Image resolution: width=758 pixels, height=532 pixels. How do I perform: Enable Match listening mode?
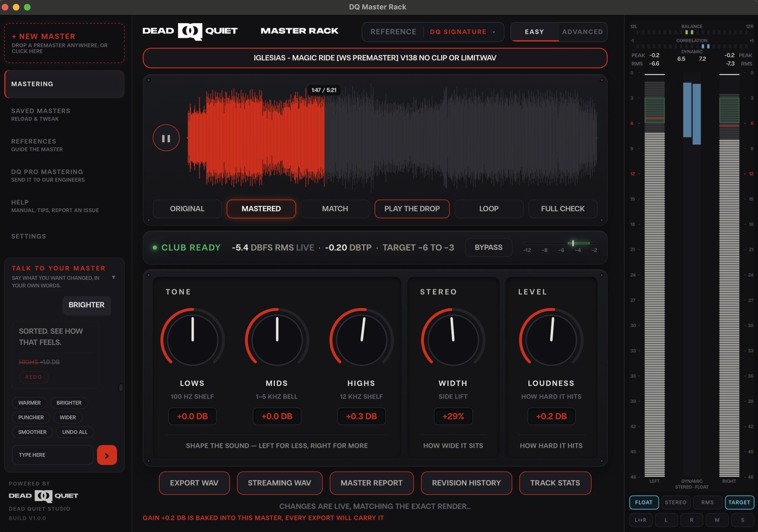coord(335,209)
